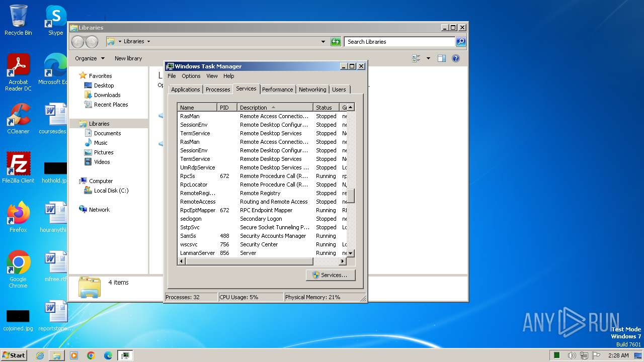Select the wscsvc Security Center row
The image size is (644, 362).
(263, 244)
